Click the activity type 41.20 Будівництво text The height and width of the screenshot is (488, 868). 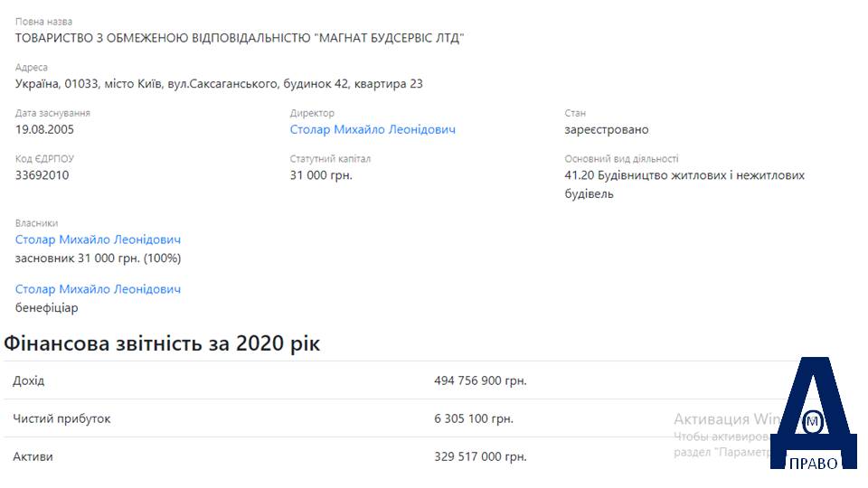coord(684,184)
